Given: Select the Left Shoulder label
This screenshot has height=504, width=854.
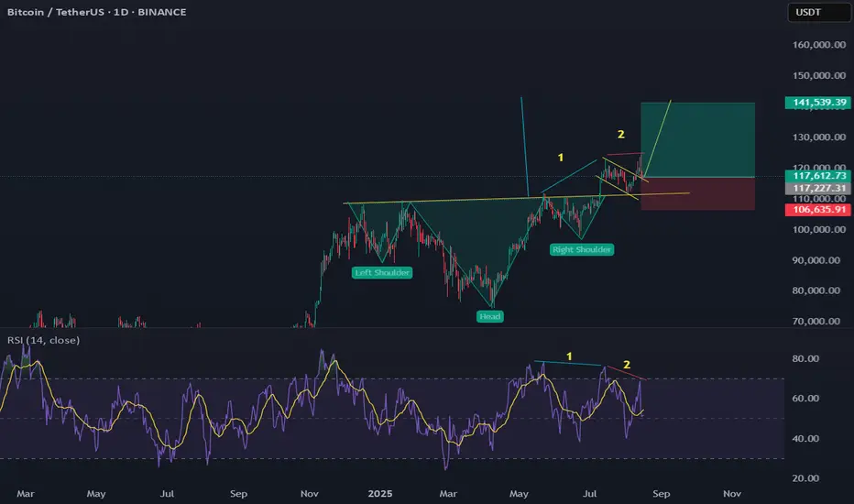Looking at the screenshot, I should [382, 272].
